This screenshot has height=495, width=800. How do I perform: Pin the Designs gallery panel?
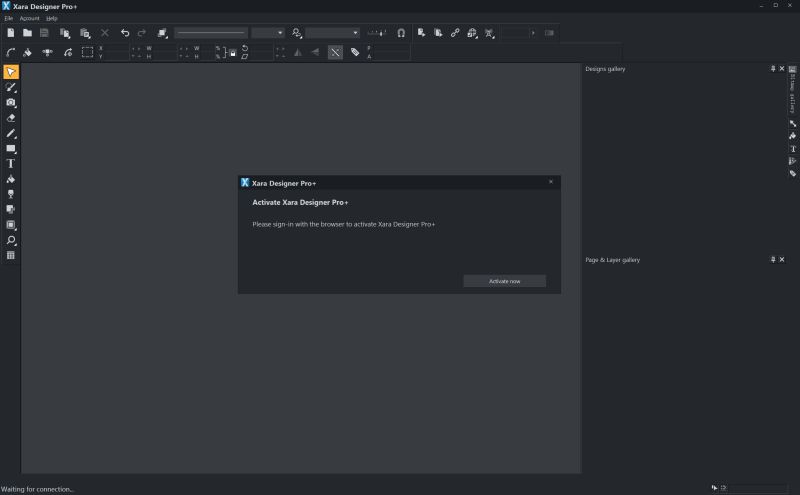pos(773,68)
